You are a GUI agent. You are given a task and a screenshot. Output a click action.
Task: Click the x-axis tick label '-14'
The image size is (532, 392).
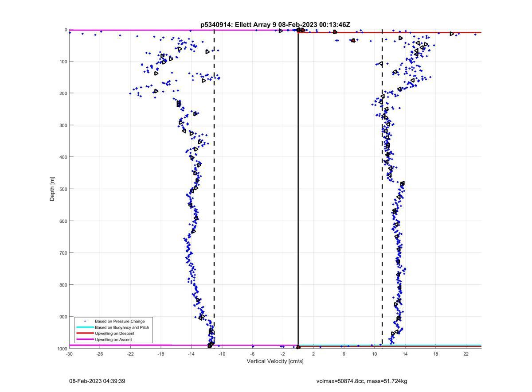tap(192, 354)
